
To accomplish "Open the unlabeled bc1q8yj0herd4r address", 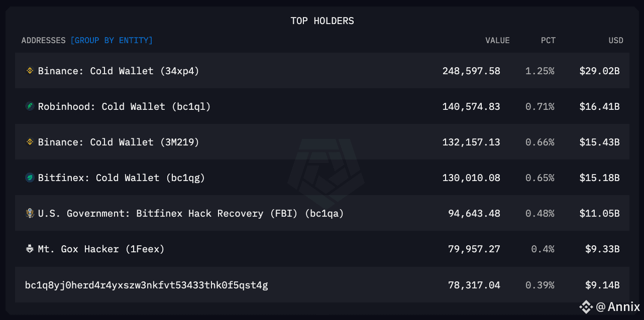I will coord(146,285).
